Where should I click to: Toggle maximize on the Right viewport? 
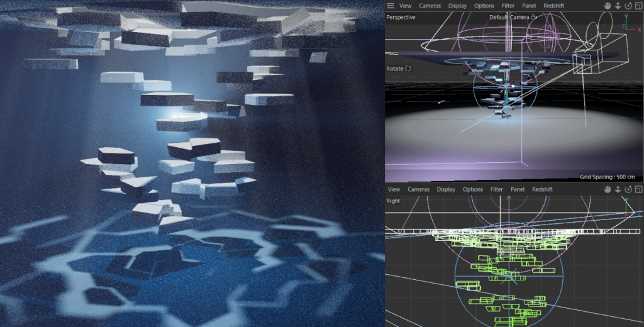[638, 189]
